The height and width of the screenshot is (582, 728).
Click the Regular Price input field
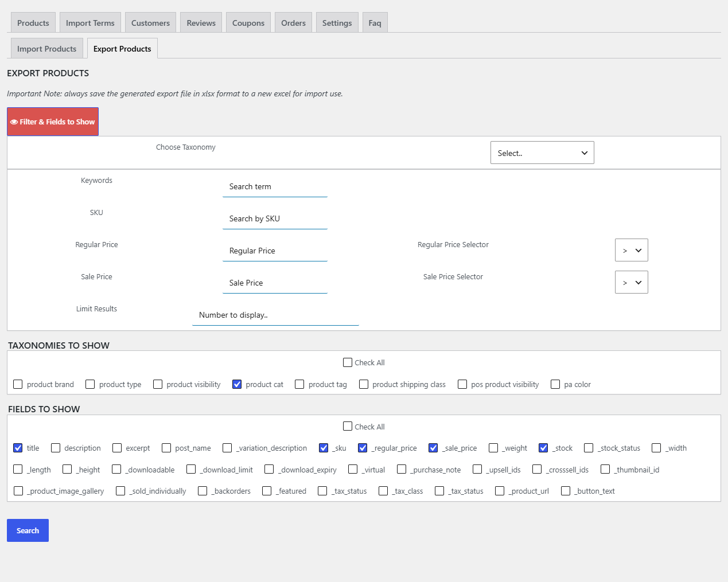275,251
